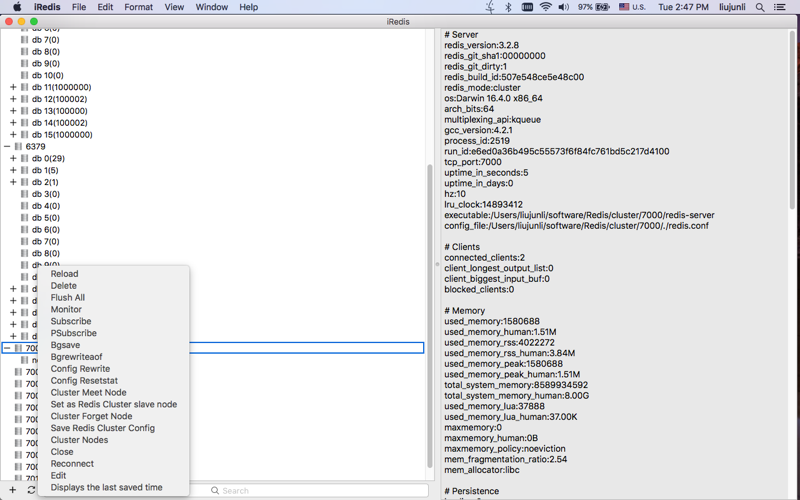Open the Apple menu
This screenshot has width=800, height=500.
tap(17, 7)
